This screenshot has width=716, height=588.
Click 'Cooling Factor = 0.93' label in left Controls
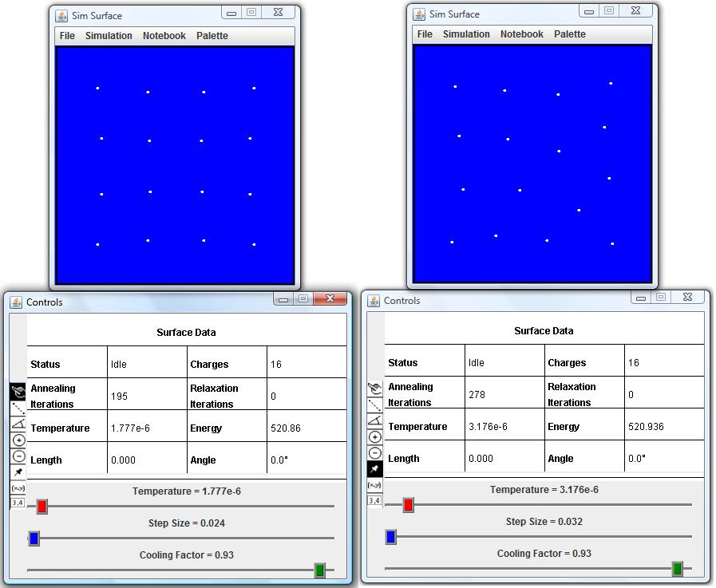[186, 555]
